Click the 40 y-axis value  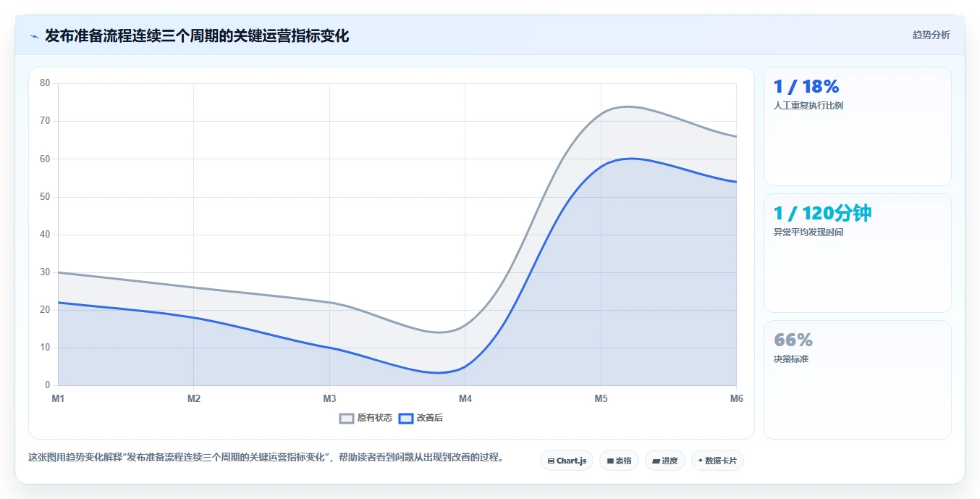[45, 235]
